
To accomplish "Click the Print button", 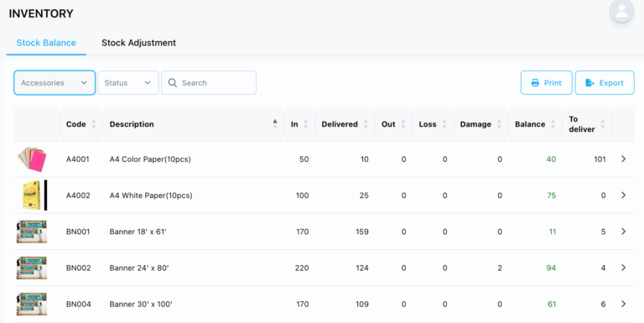I will pos(546,82).
